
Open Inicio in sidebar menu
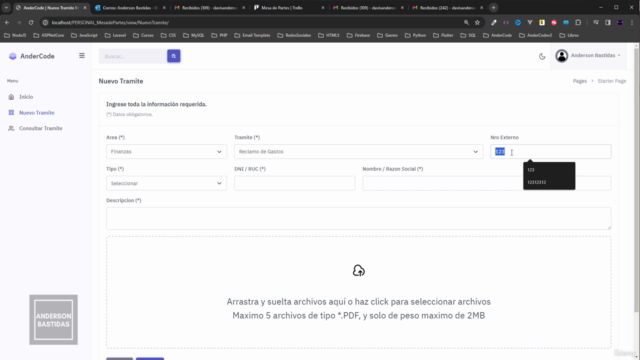(x=26, y=97)
